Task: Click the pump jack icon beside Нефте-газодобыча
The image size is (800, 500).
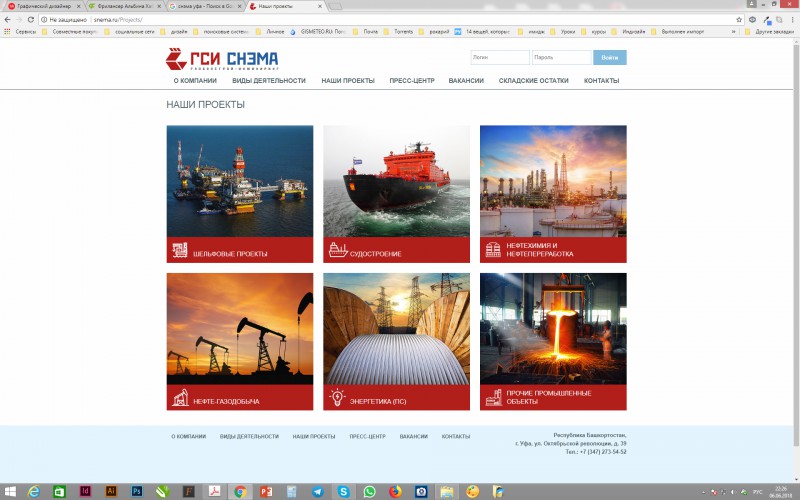Action: click(x=180, y=398)
